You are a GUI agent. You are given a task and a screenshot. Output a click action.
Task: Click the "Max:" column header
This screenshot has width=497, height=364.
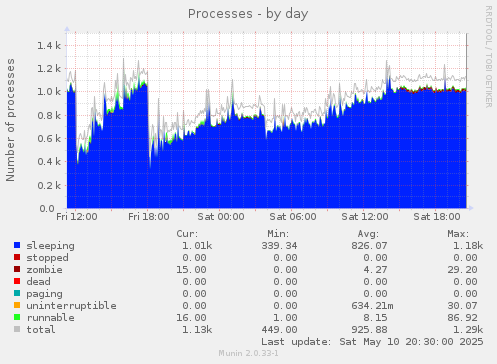coord(458,234)
